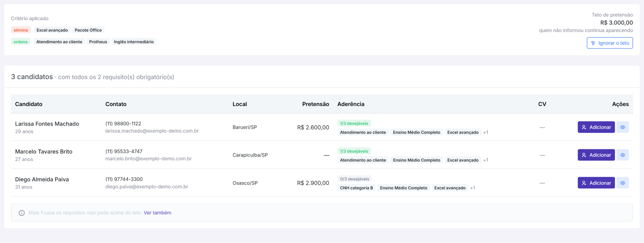Viewport: 644px width, 243px height.
Task: Show the +1 hidden tag for Diego
Action: coord(473,188)
